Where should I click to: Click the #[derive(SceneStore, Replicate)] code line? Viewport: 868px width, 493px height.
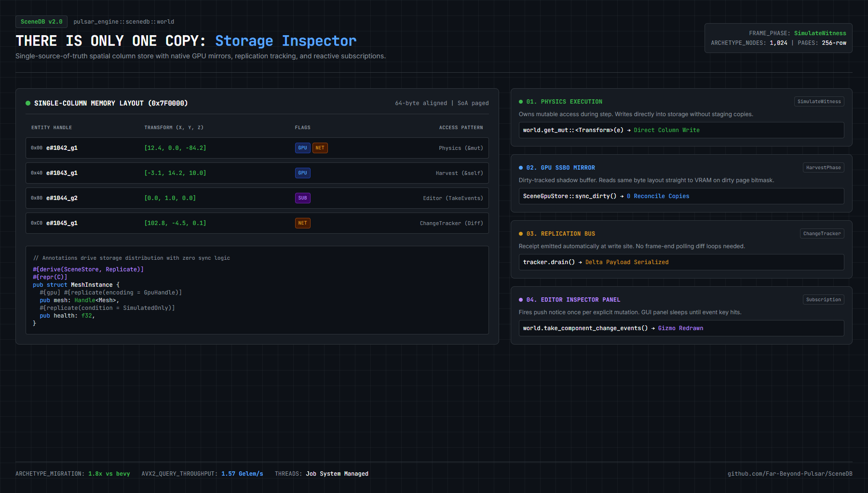coord(88,269)
